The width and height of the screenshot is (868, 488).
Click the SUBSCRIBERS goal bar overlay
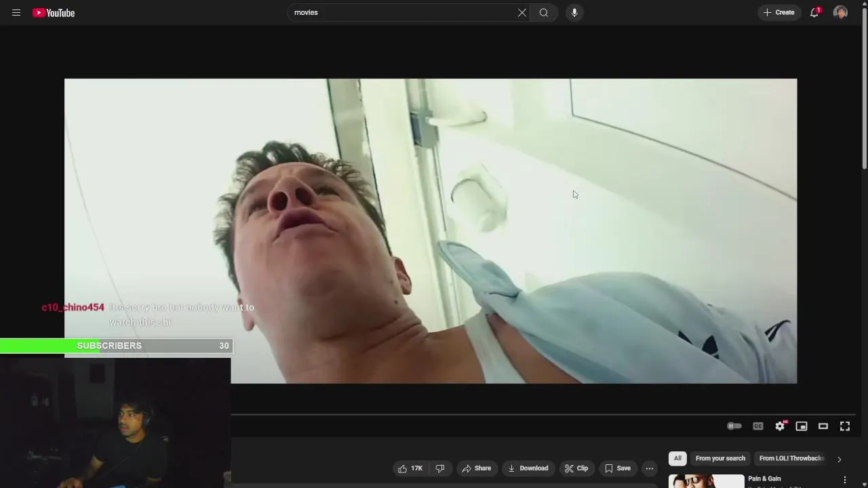click(116, 346)
